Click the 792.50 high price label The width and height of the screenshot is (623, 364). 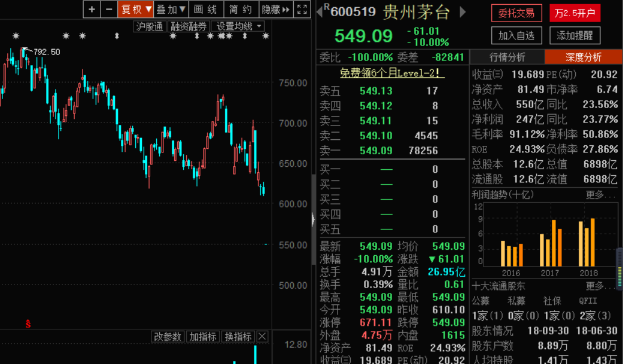[x=47, y=52]
